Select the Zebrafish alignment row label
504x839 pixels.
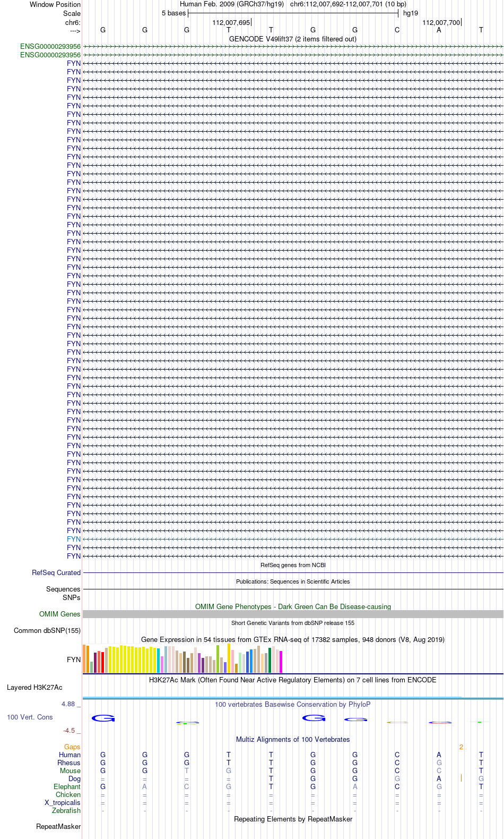tap(66, 810)
